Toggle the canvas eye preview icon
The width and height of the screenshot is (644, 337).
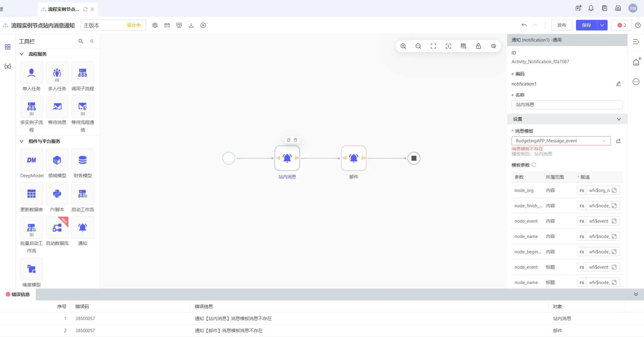(494, 46)
